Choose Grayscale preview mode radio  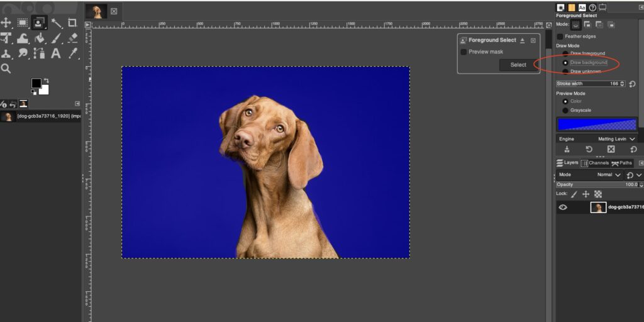tap(565, 111)
